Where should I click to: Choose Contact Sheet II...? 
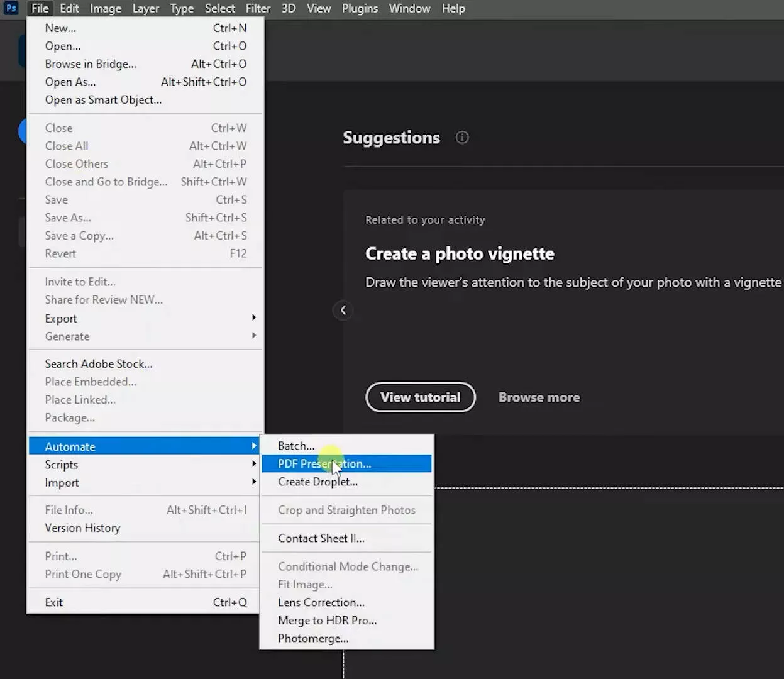coord(346,538)
